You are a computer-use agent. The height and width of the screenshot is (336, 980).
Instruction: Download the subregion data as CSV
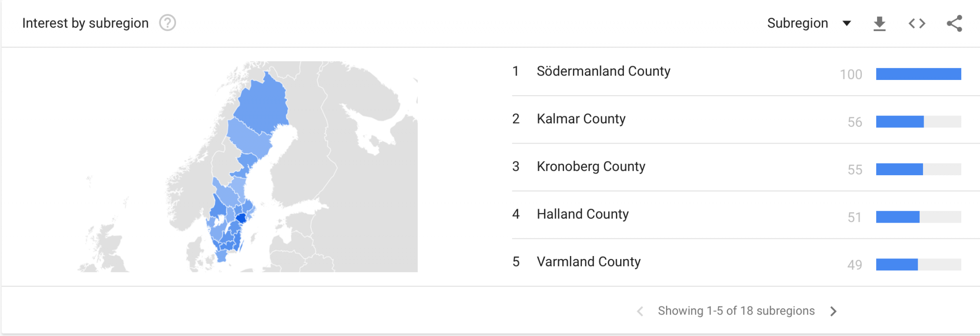(880, 23)
